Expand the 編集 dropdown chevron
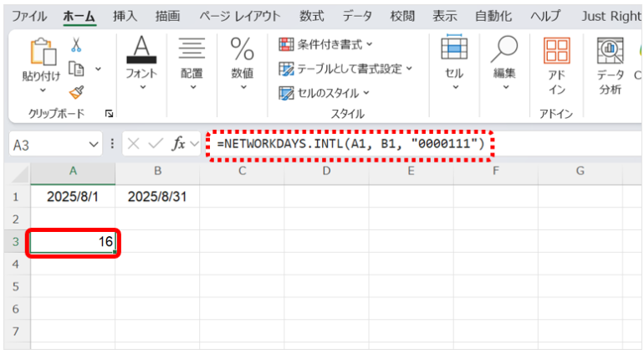644x350 pixels. (506, 87)
